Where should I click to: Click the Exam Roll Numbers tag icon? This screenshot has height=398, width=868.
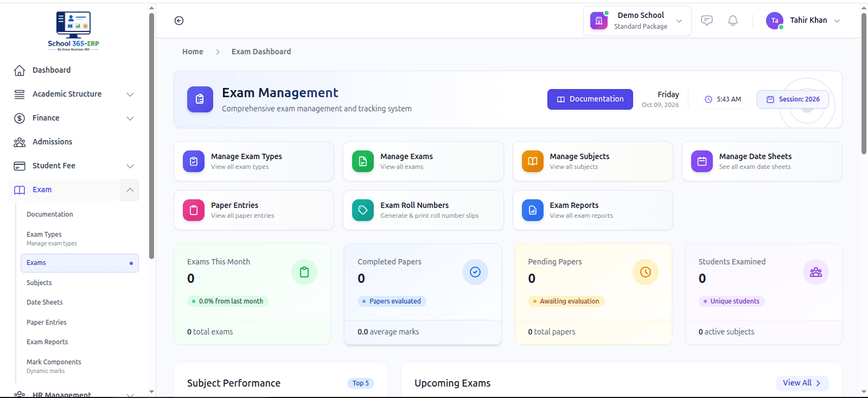(x=363, y=210)
